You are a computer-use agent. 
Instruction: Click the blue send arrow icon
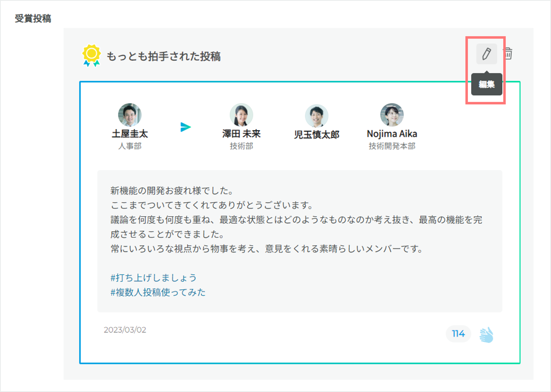(x=185, y=127)
